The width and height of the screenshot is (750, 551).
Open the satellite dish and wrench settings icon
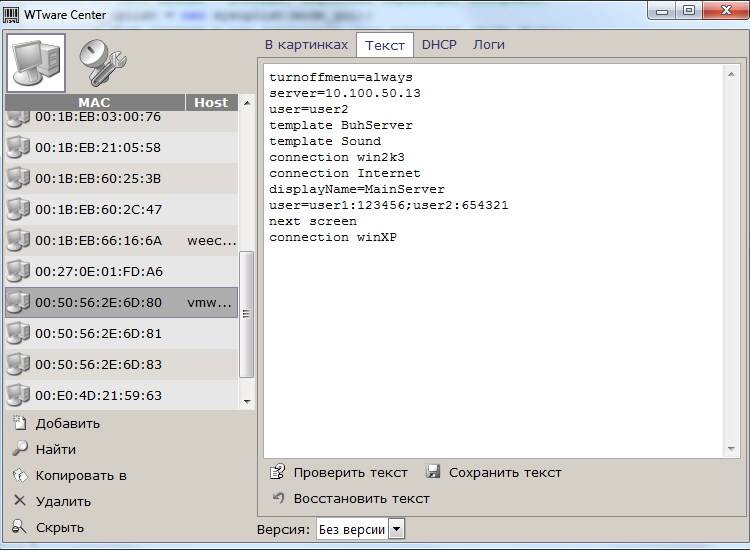(102, 63)
